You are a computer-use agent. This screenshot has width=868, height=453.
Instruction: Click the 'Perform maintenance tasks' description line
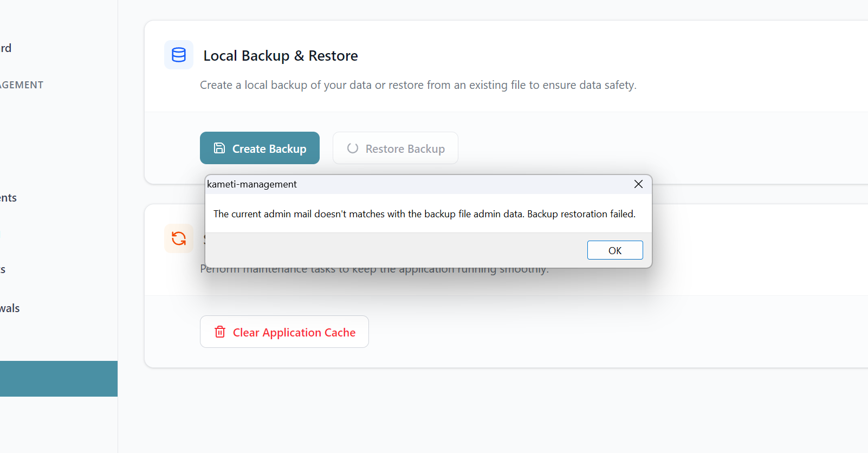(374, 269)
